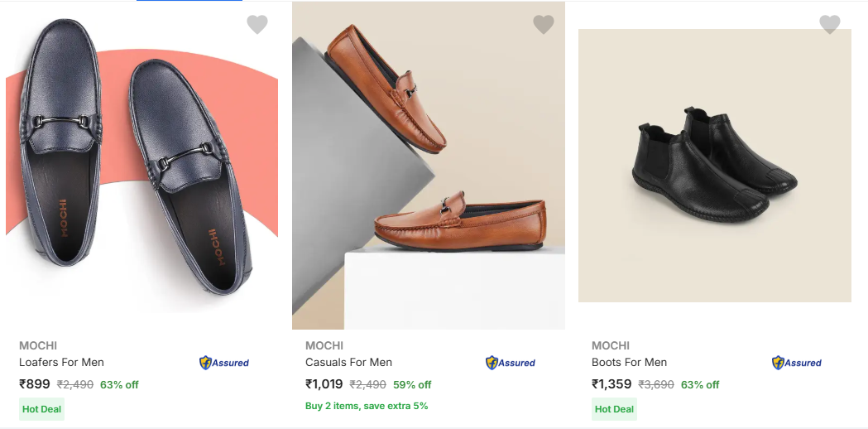Click the Assured badge beside Boots For Men
868x429 pixels.
pyautogui.click(x=797, y=363)
